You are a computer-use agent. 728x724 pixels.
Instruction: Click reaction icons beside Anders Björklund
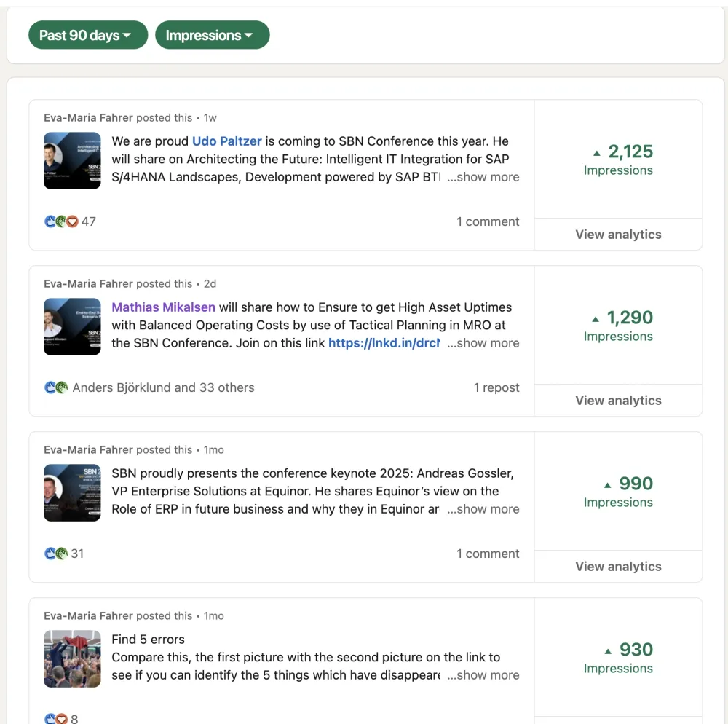[x=56, y=387]
